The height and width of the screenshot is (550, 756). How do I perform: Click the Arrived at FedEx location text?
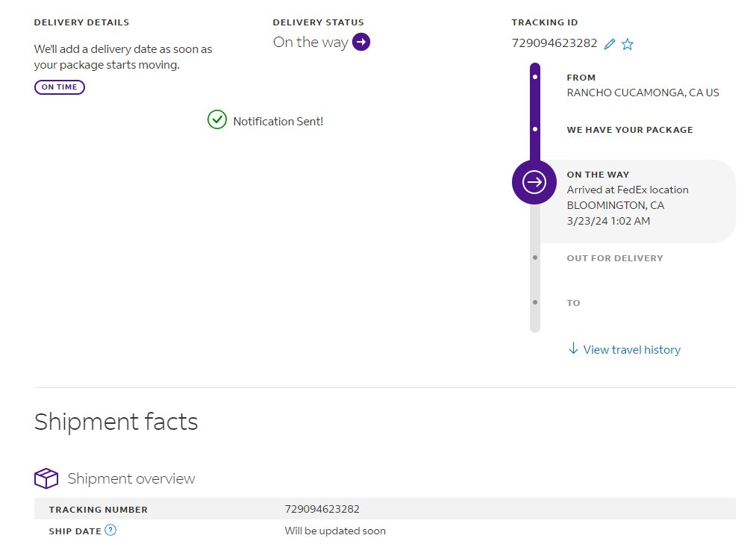pos(628,190)
